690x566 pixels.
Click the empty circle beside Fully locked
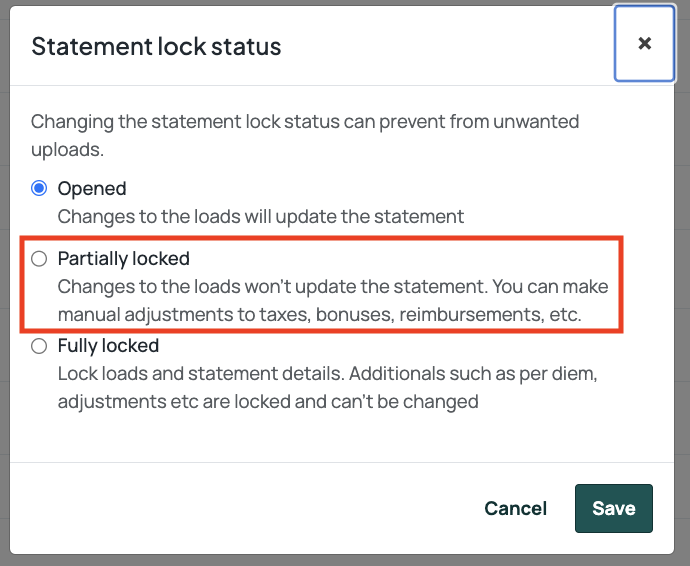pyautogui.click(x=39, y=346)
